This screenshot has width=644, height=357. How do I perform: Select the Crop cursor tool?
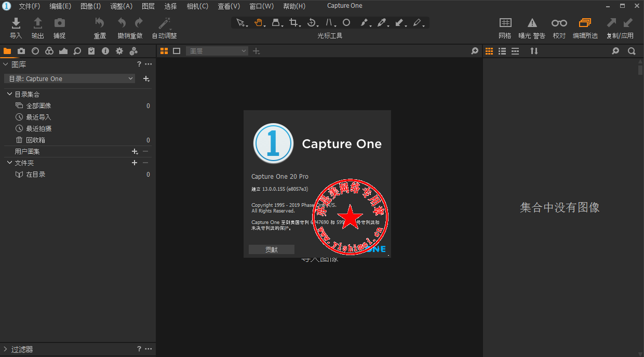pyautogui.click(x=294, y=23)
